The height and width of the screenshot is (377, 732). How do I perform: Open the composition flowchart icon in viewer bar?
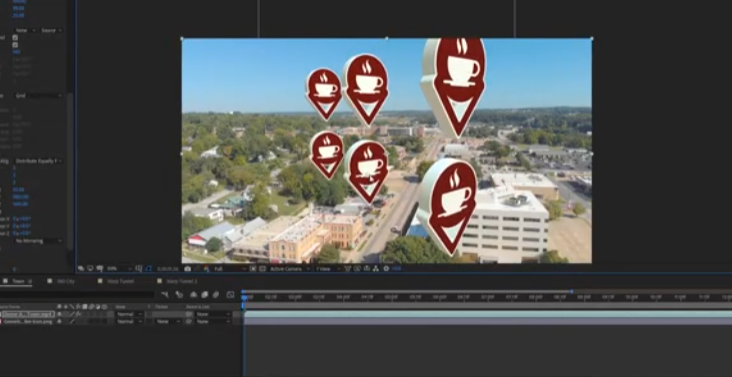click(x=376, y=269)
